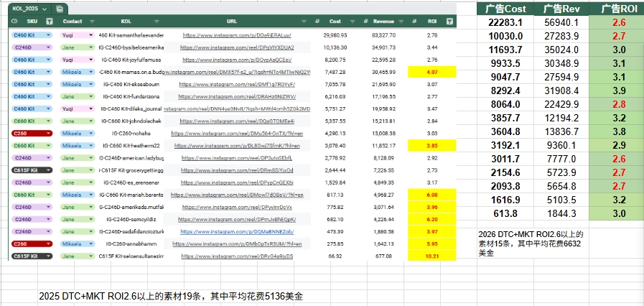Select KOL cell IG-C460 Kit-ekseabourn

[131, 84]
